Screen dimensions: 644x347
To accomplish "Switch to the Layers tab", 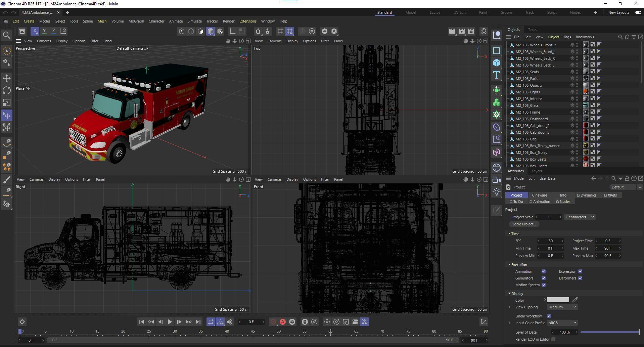I will point(537,171).
